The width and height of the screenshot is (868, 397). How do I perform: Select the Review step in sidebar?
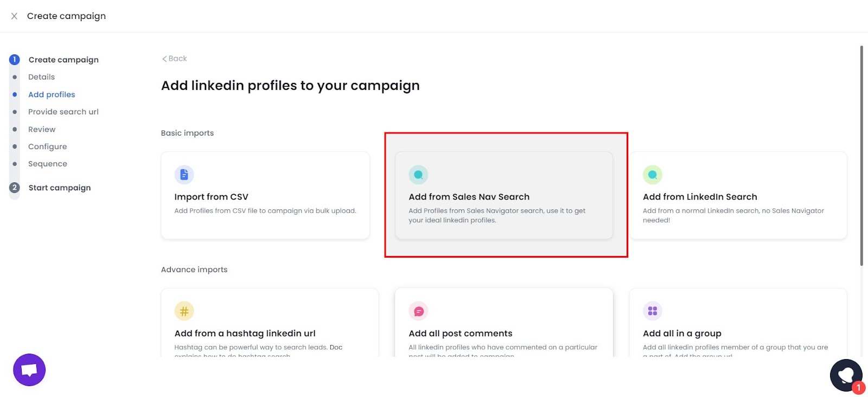tap(42, 129)
